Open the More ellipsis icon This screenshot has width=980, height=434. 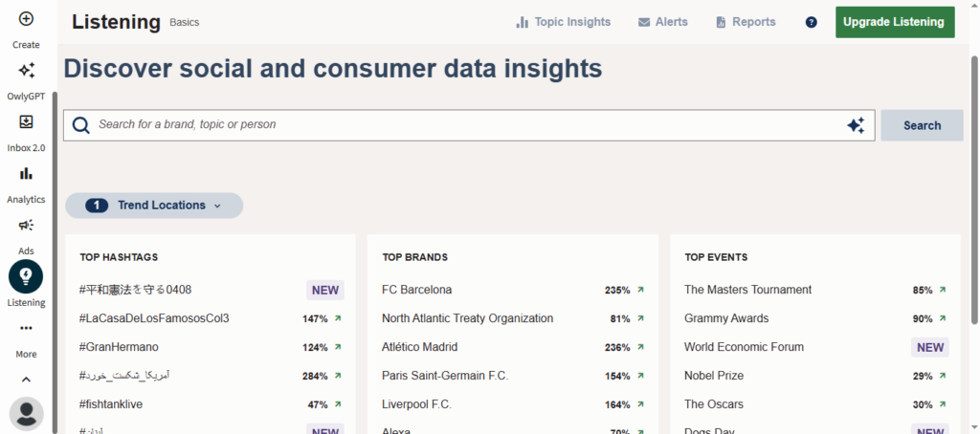point(26,328)
